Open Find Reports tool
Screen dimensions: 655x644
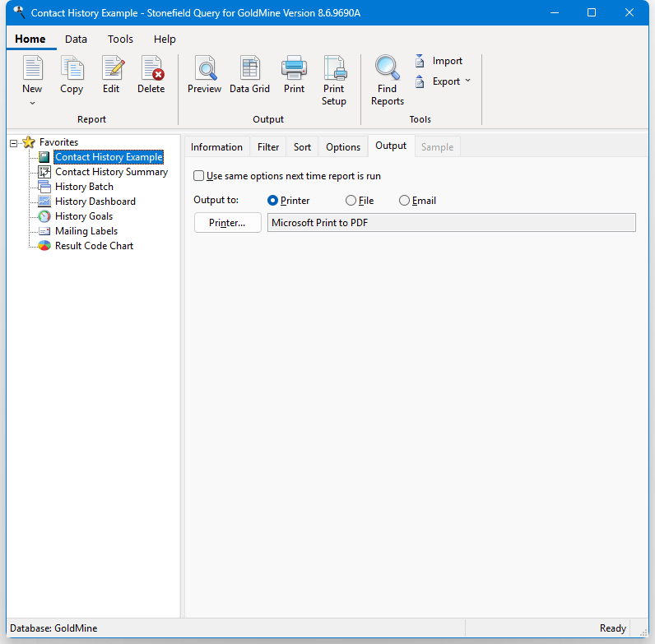click(x=388, y=81)
